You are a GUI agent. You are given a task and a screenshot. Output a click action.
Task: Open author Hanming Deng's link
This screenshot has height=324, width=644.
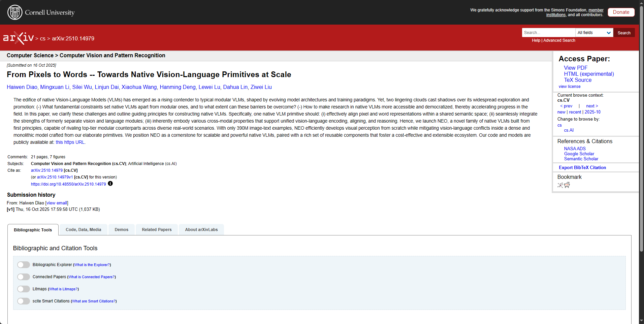(x=178, y=87)
